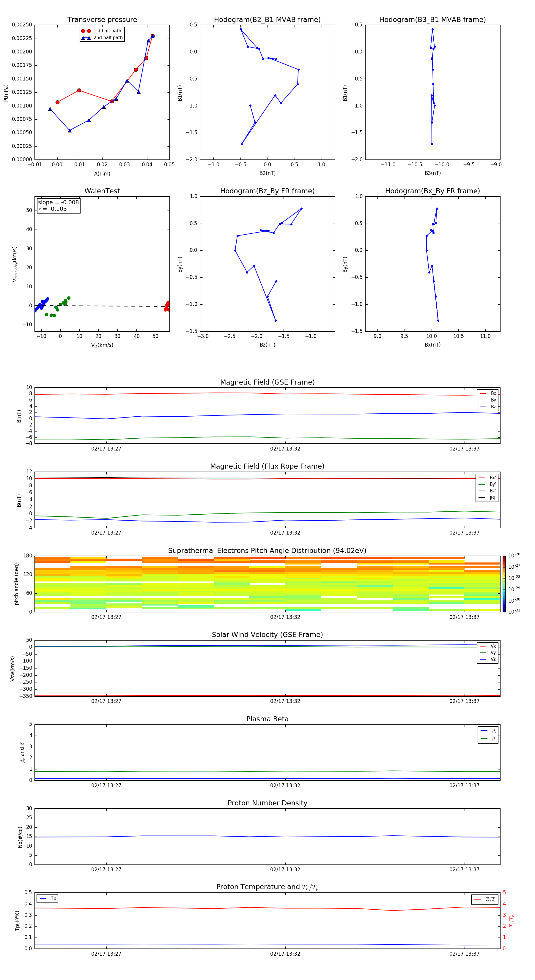Click the 'Magnetic Field (GSE Frame)' title
The height and width of the screenshot is (980, 535).
pyautogui.click(x=267, y=382)
